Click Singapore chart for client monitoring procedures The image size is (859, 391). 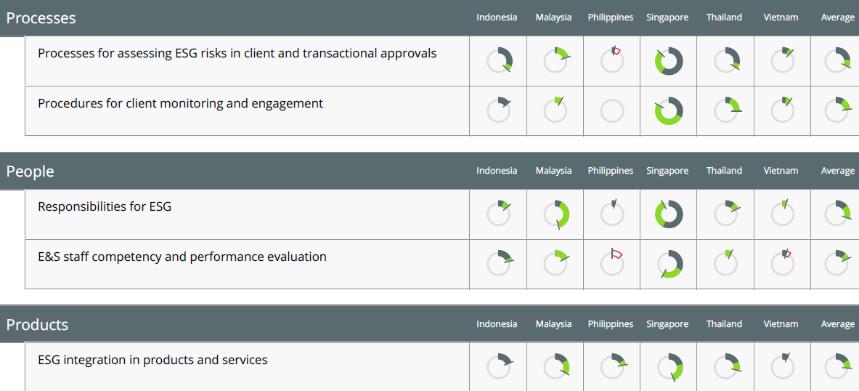668,111
